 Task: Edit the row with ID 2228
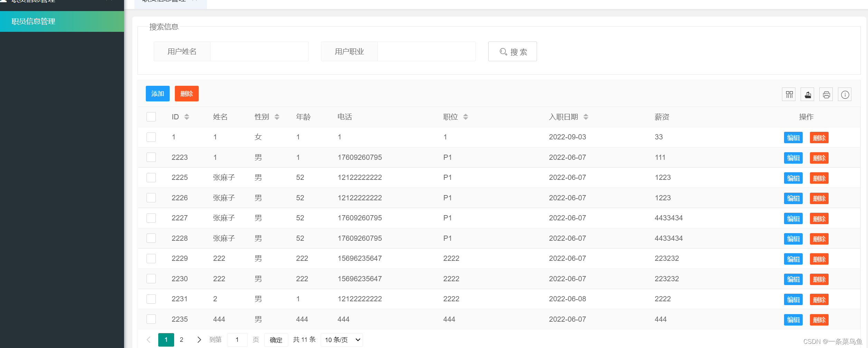(793, 239)
